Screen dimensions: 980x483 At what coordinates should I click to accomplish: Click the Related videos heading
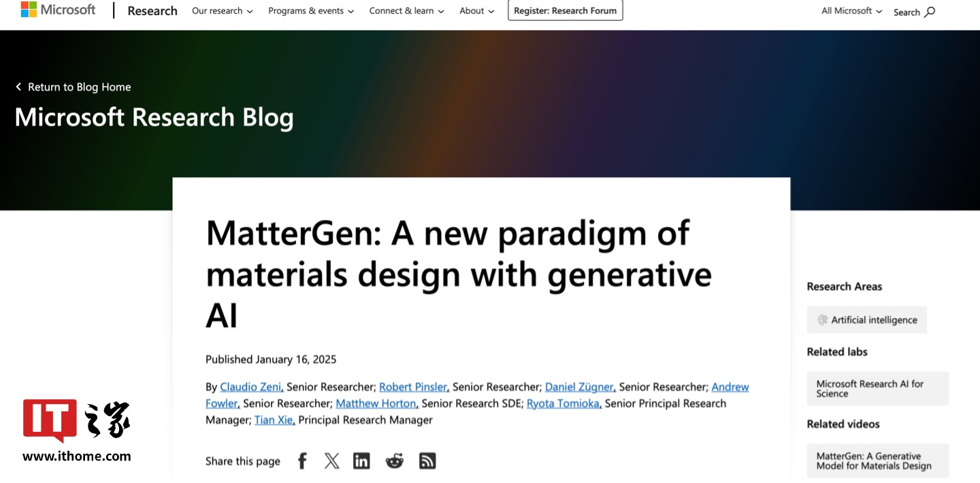843,424
